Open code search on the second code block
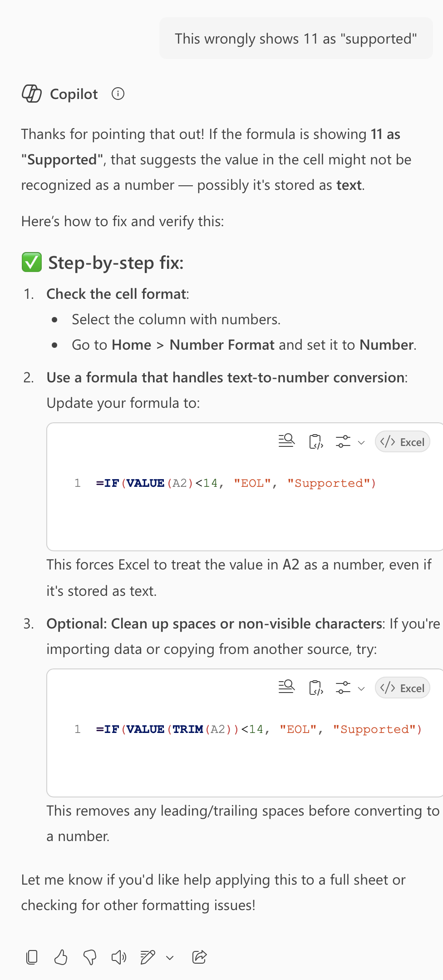This screenshot has width=443, height=980. tap(286, 688)
